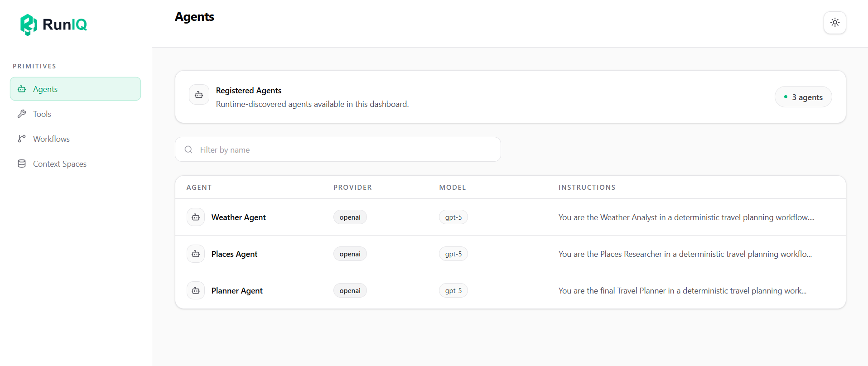The height and width of the screenshot is (366, 868).
Task: Click the MODEL column header
Action: click(452, 187)
